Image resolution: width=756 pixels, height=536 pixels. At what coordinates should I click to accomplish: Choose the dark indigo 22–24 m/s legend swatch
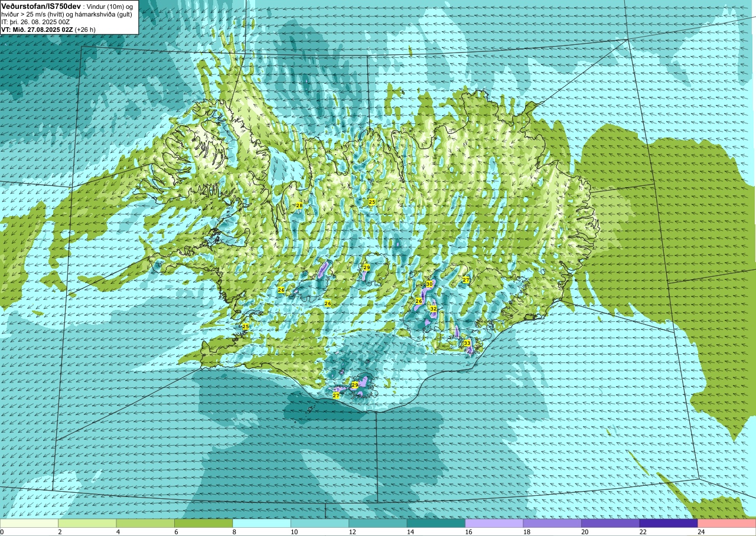point(669,523)
